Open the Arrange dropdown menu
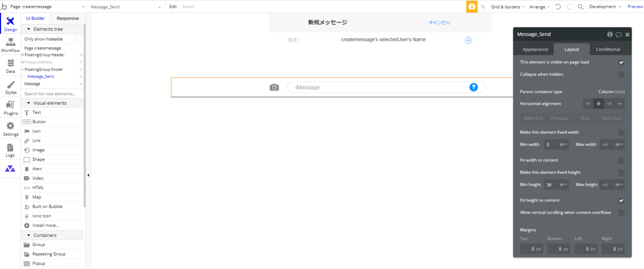The width and height of the screenshot is (644, 269). point(539,7)
